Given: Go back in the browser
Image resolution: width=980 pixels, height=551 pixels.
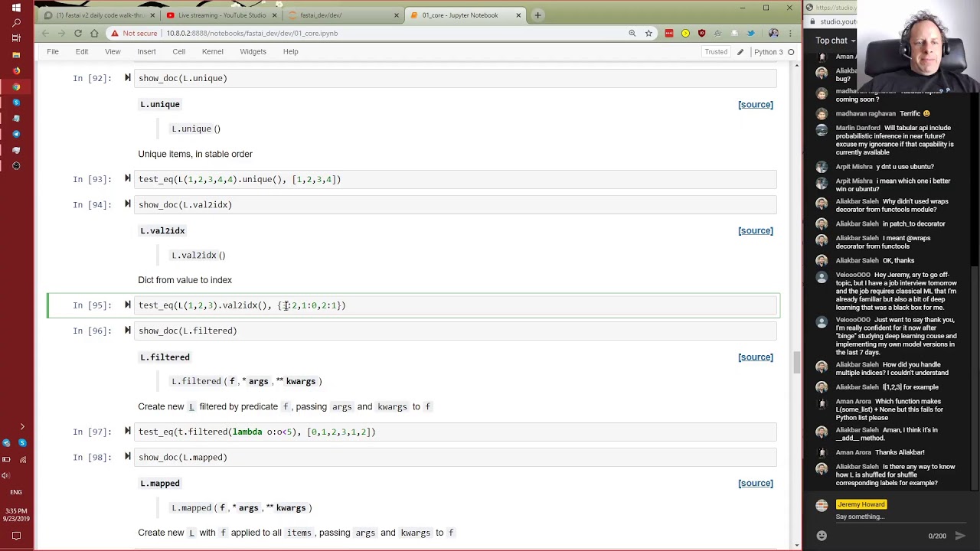Looking at the screenshot, I should [x=45, y=34].
